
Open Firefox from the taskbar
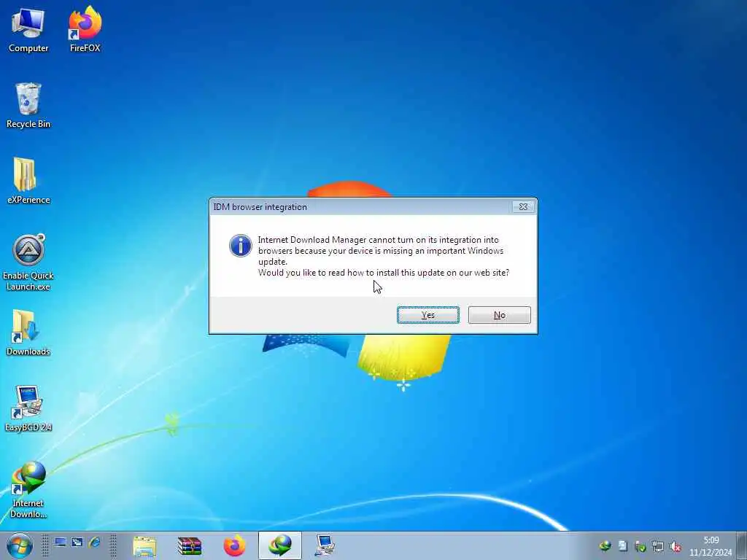click(x=234, y=545)
